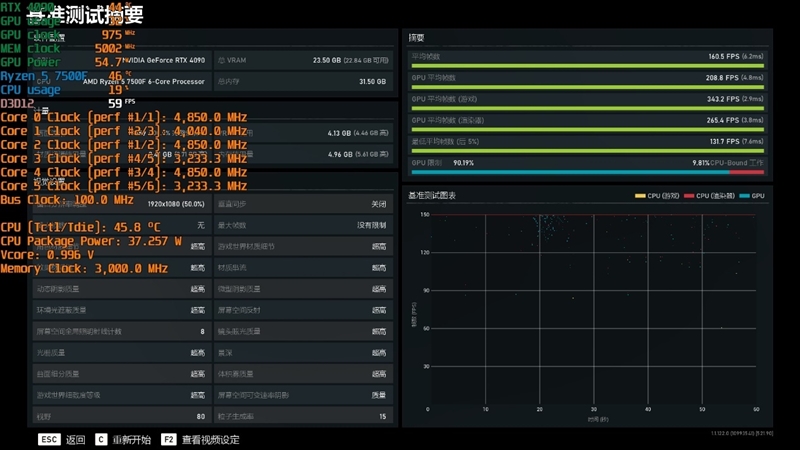Viewport: 800px width, 450px height.
Task: Click the 动态阴影质量 setting row
Action: point(121,289)
